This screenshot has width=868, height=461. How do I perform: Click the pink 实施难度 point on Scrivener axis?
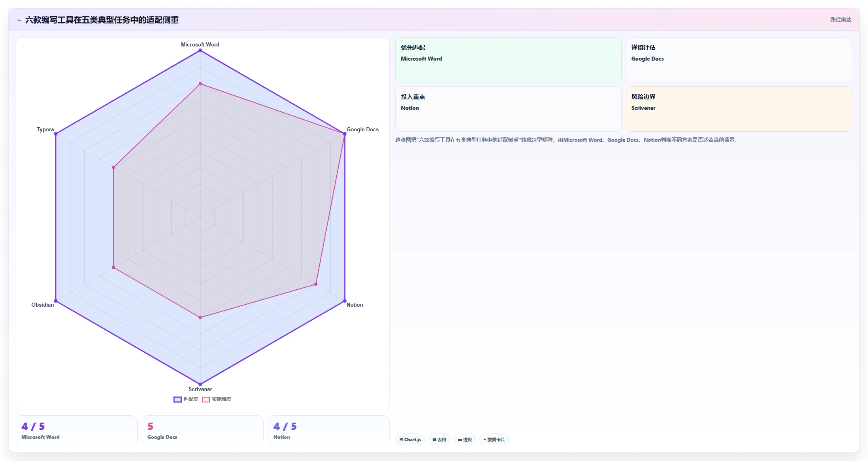click(200, 318)
